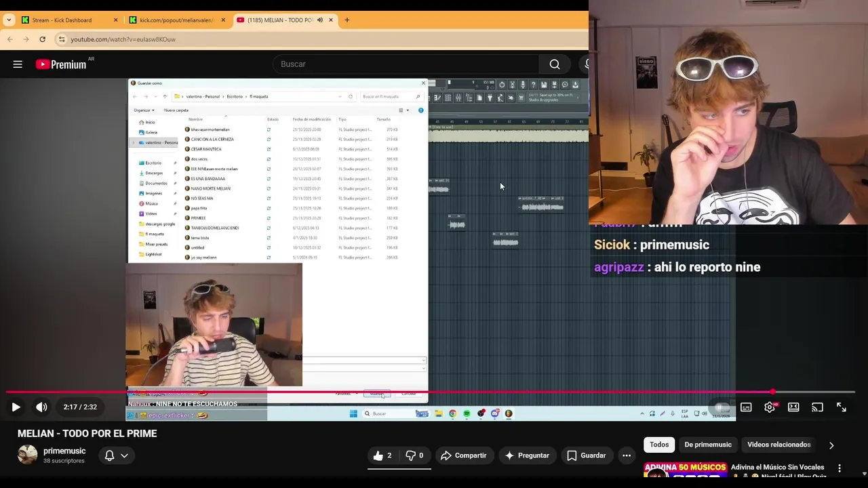Expand the address path history dropdown in dialog

[x=339, y=96]
